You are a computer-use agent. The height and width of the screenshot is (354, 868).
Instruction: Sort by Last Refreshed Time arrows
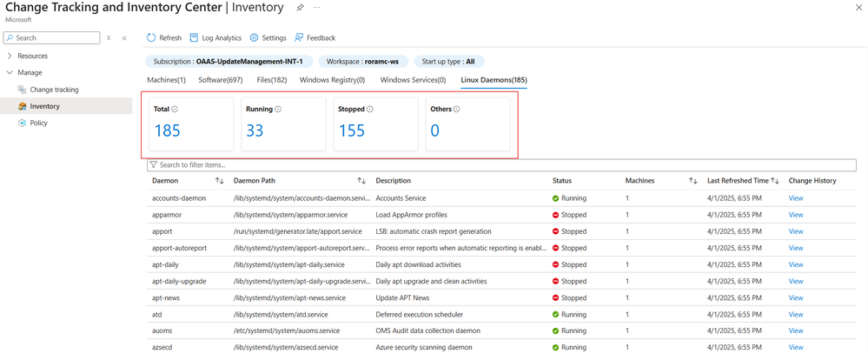click(x=775, y=181)
